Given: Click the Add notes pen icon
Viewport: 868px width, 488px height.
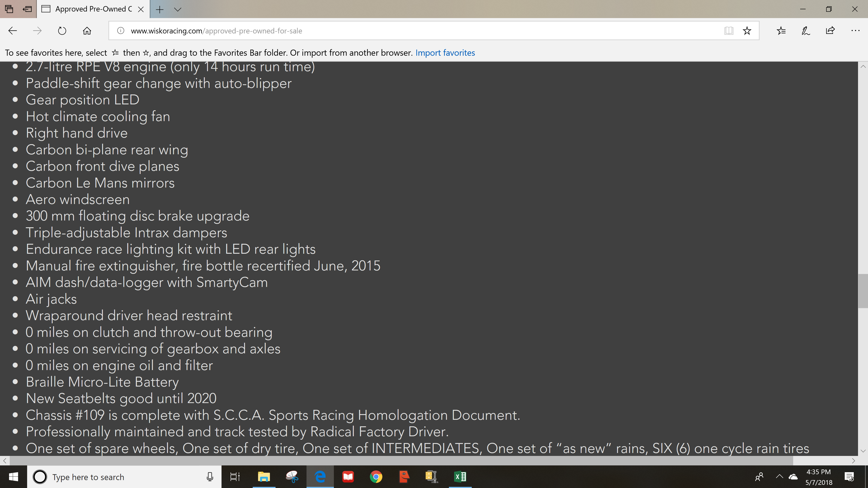Looking at the screenshot, I should 806,31.
